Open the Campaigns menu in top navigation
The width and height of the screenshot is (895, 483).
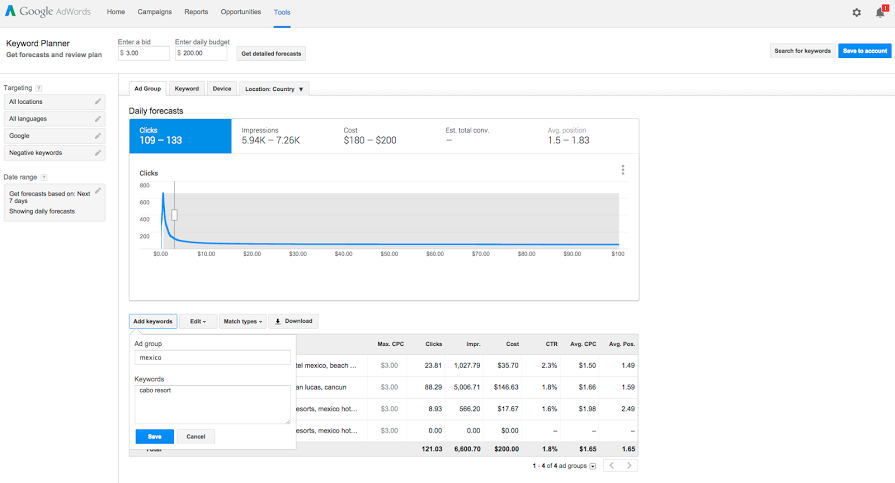[x=154, y=12]
